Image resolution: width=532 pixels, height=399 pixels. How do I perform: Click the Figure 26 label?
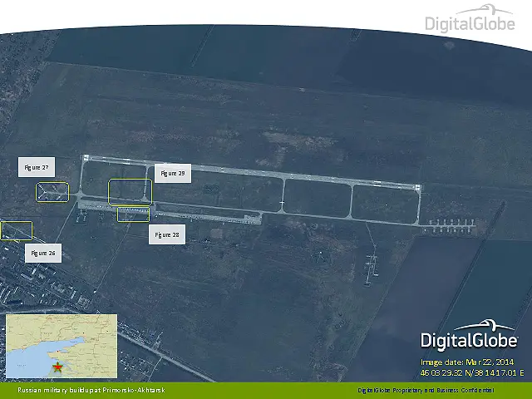[x=43, y=252]
